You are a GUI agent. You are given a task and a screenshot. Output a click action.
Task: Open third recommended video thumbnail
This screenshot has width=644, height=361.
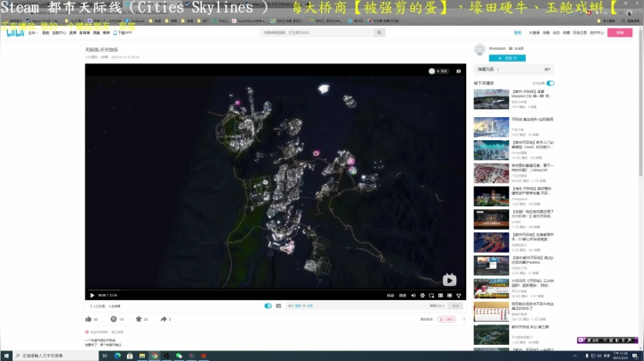[491, 150]
